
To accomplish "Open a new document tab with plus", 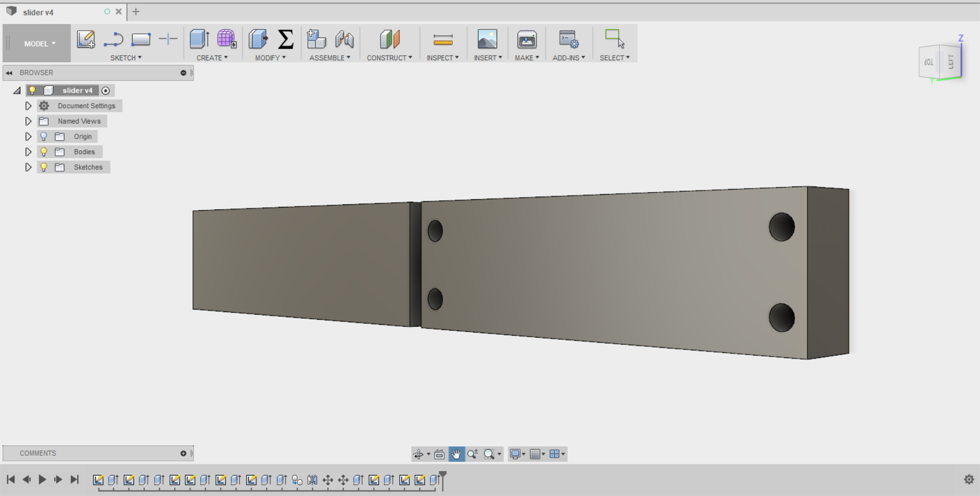I will [136, 11].
